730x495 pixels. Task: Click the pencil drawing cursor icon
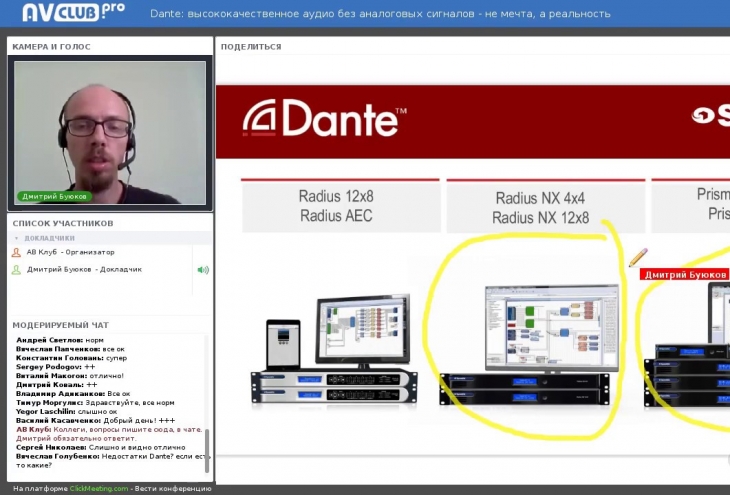(x=638, y=258)
